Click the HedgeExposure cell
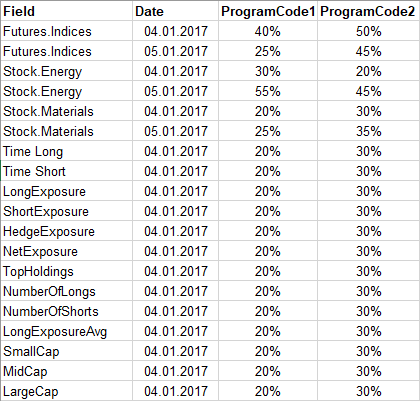Viewport: 420px width, 401px height. (67, 231)
